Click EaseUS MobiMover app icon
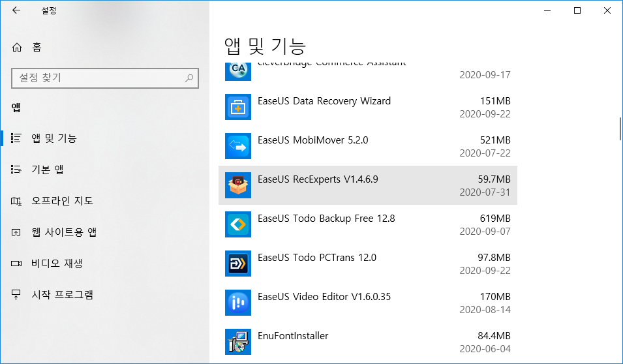623x364 pixels. 238,146
